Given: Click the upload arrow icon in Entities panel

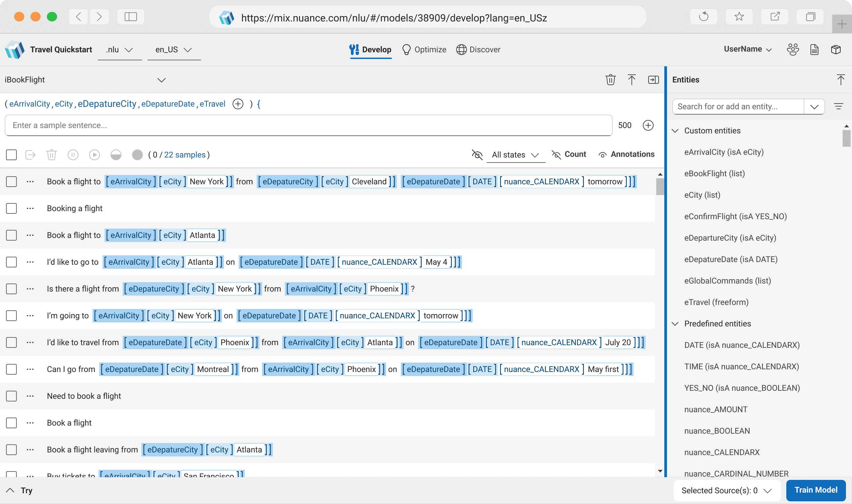Looking at the screenshot, I should (841, 80).
